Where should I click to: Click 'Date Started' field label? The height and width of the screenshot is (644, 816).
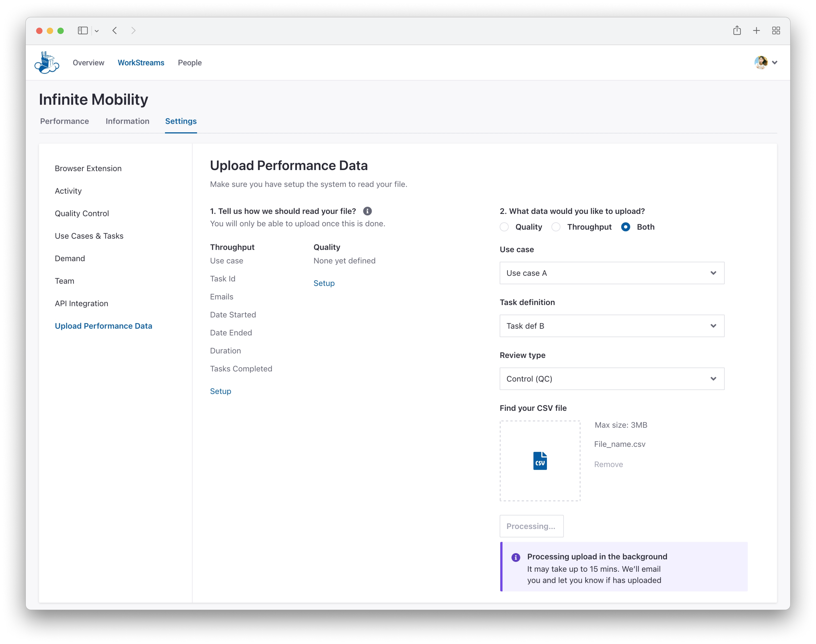[233, 315]
